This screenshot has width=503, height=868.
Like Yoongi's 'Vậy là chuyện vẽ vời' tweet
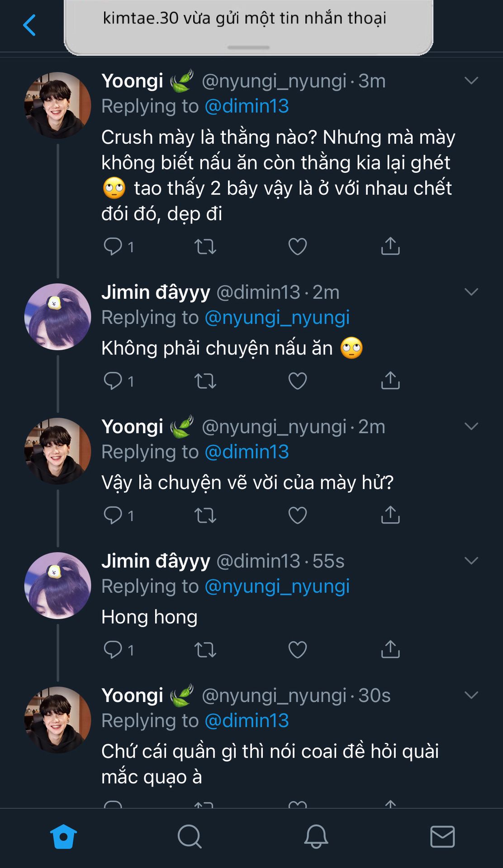click(298, 515)
